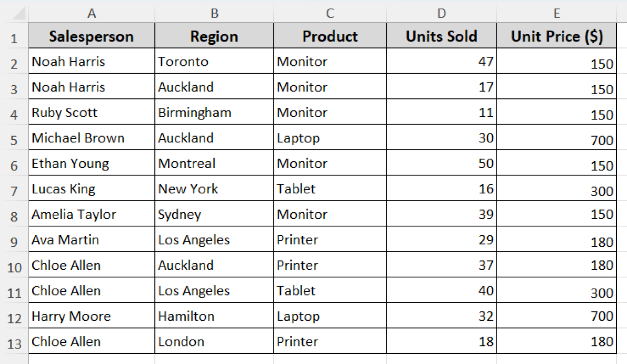627x364 pixels.
Task: Select the empty cell below Chloe Allen
Action: [91, 358]
